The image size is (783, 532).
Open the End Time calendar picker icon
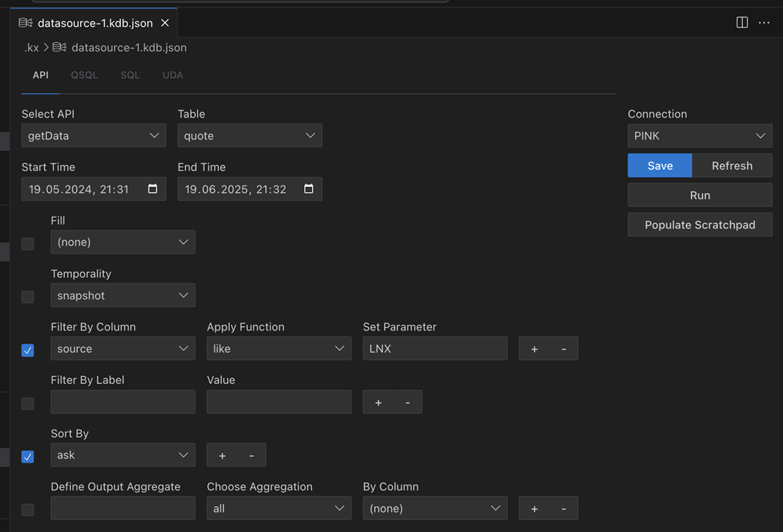click(x=308, y=189)
